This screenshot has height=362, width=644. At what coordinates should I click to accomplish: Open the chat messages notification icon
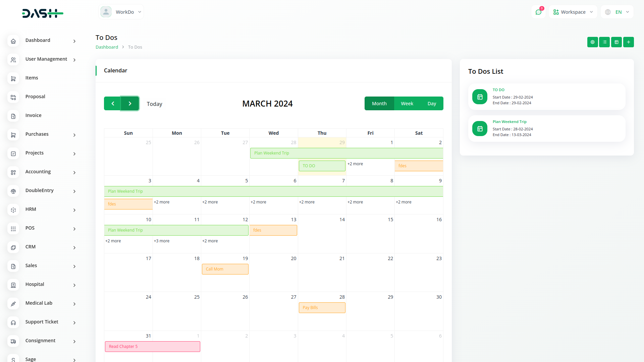tap(538, 12)
